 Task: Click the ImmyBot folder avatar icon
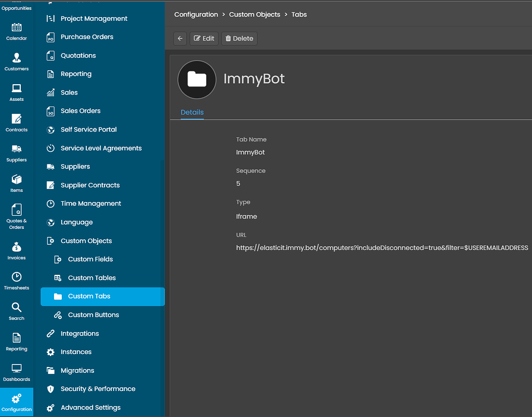click(197, 79)
